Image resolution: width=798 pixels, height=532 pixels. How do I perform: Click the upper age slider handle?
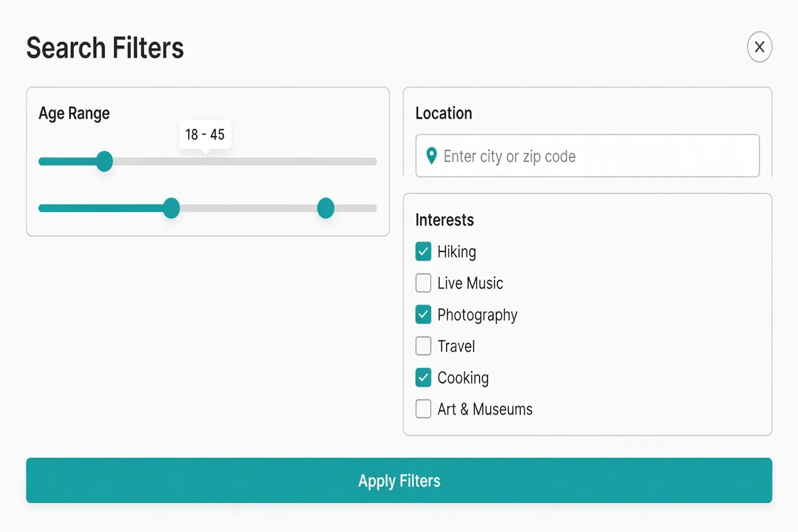pos(104,162)
